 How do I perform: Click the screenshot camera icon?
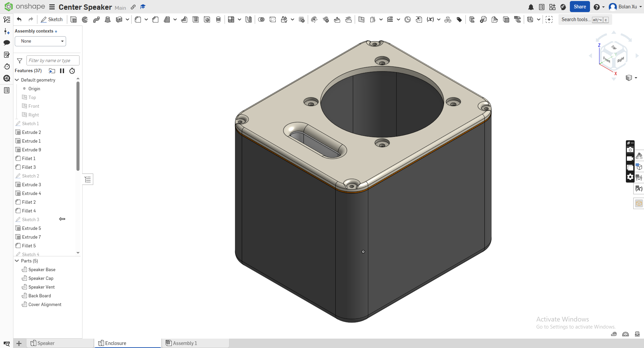630,150
